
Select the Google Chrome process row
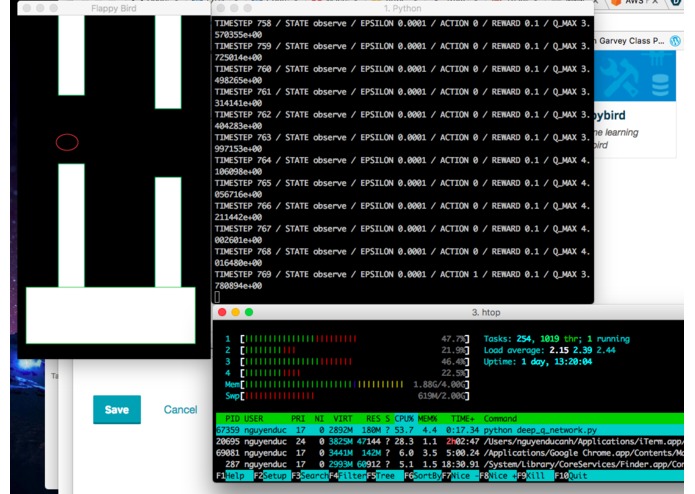pyautogui.click(x=449, y=453)
